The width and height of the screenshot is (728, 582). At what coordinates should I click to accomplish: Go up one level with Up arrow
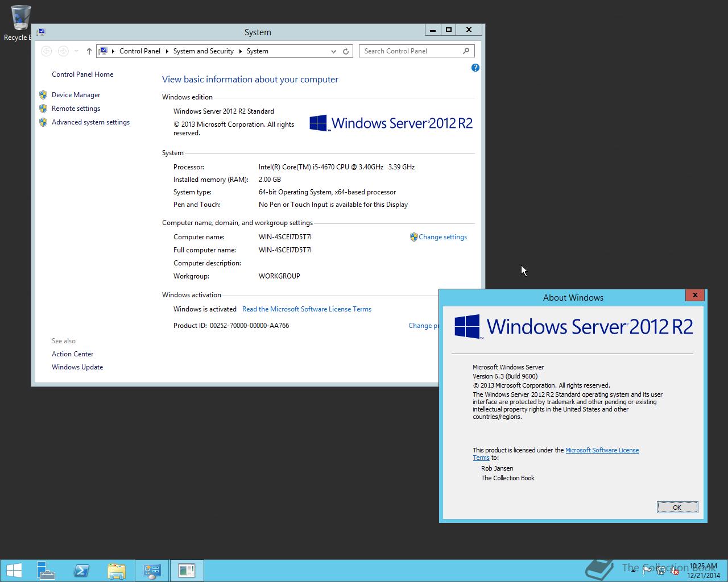tap(89, 51)
